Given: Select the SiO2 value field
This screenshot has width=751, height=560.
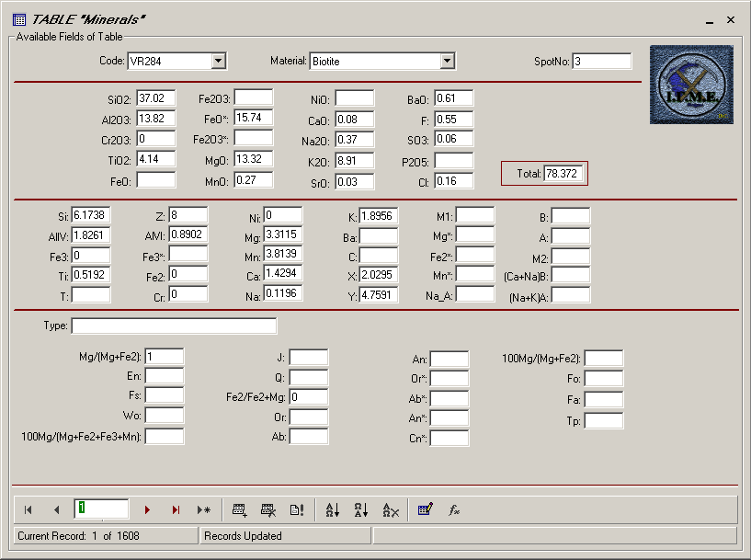Looking at the screenshot, I should pos(154,97).
